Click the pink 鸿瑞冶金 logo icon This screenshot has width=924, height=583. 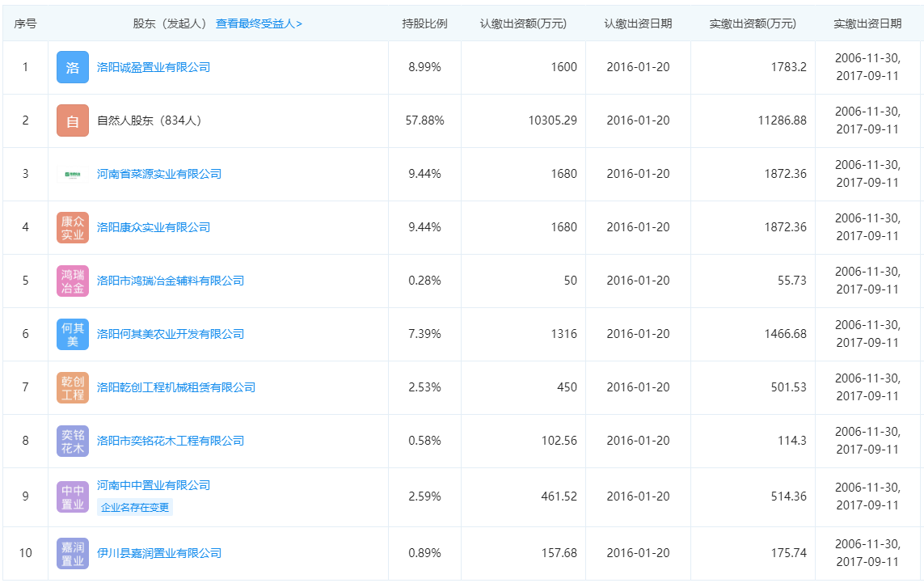73,281
